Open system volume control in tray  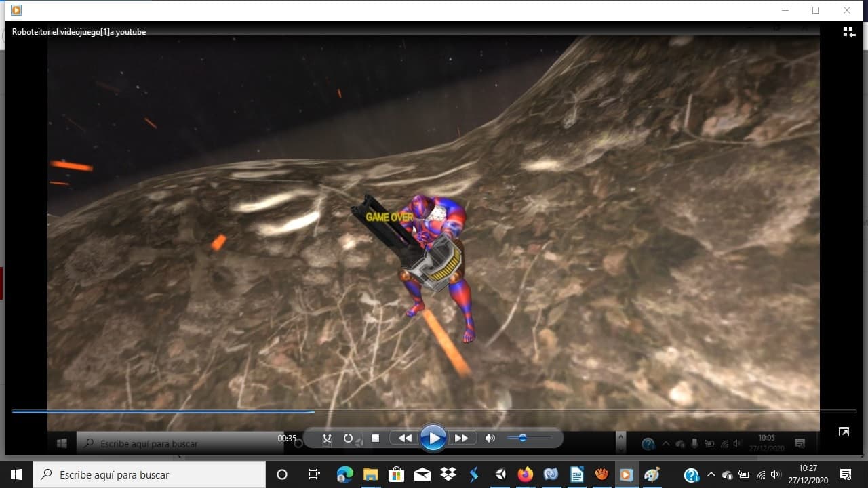coord(776,475)
